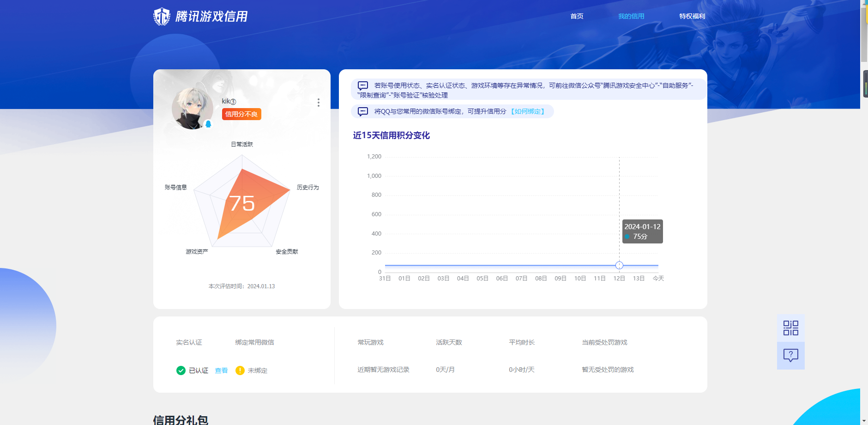This screenshot has height=425, width=868.
Task: Open the 首页 navigation tab
Action: (577, 16)
